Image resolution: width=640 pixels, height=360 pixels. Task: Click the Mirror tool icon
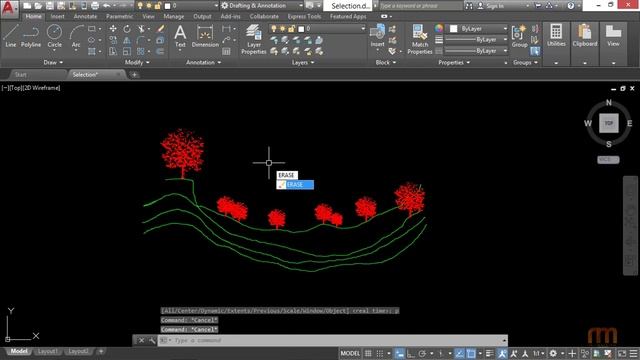(127, 40)
